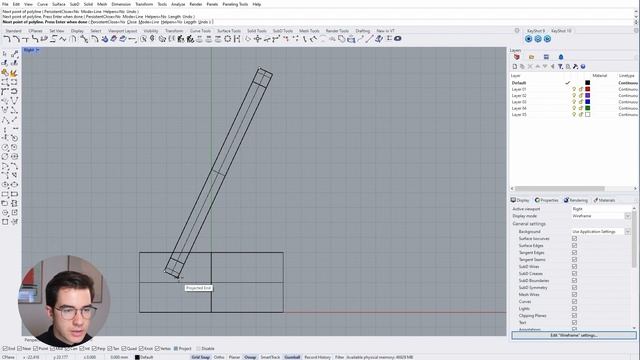Toggle Record History in status bar
Screen dimensions: 640x360
318,357
